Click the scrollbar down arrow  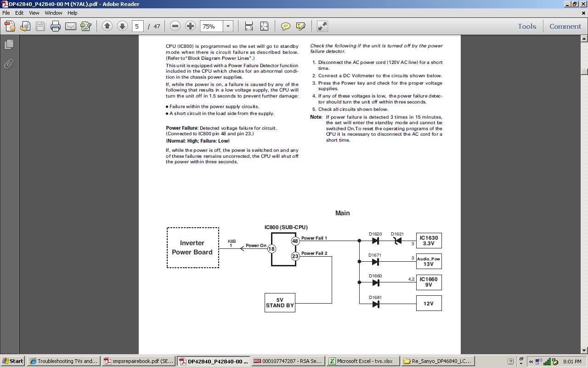click(584, 351)
